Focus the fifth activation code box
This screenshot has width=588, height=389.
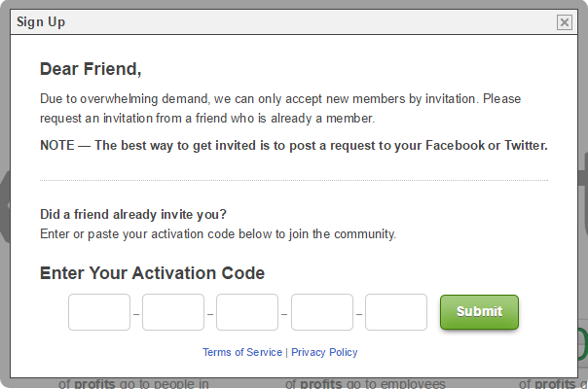[396, 312]
